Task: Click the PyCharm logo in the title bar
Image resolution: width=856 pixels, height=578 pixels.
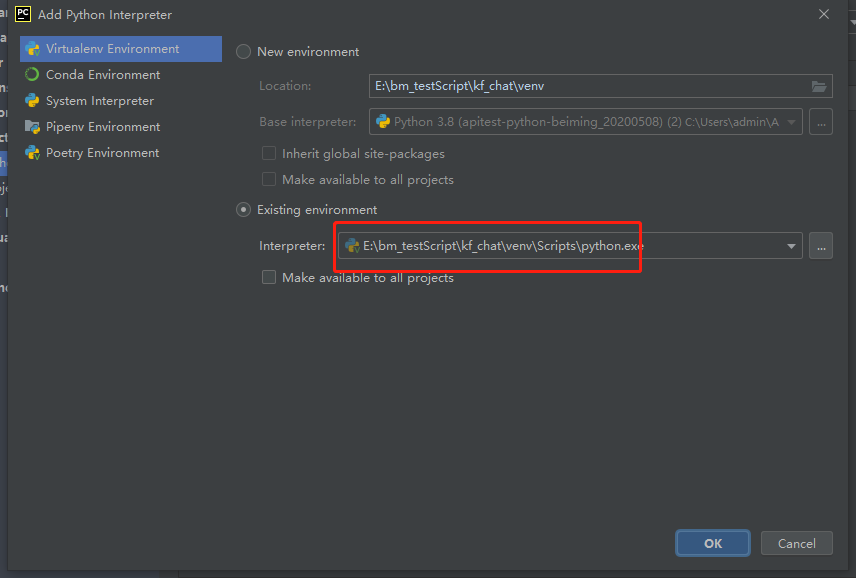Action: [23, 14]
